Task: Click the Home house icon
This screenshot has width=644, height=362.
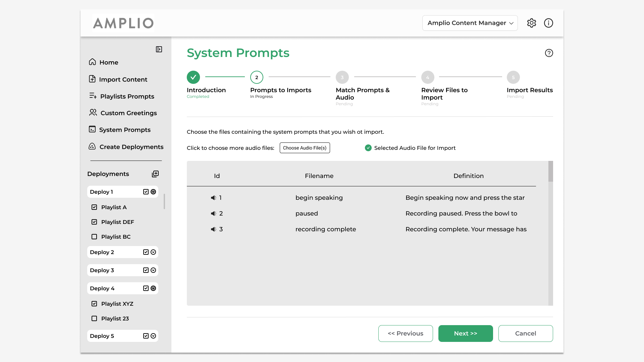Action: click(92, 62)
